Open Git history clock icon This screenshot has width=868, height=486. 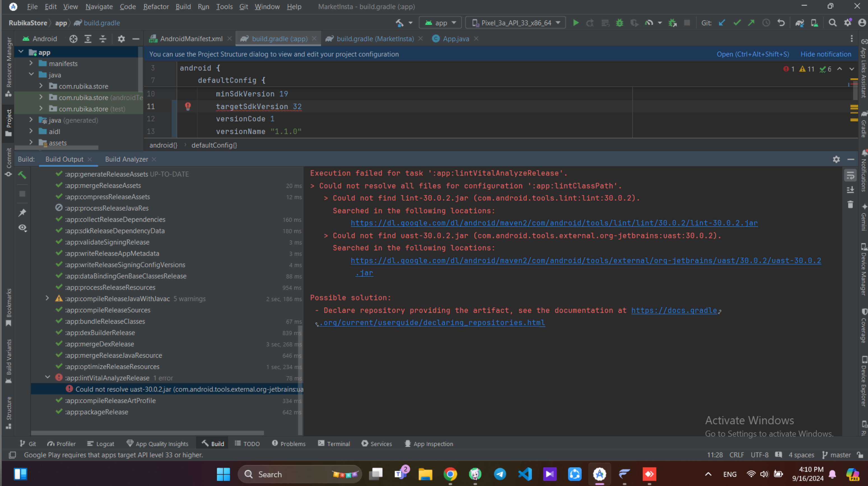pyautogui.click(x=766, y=23)
